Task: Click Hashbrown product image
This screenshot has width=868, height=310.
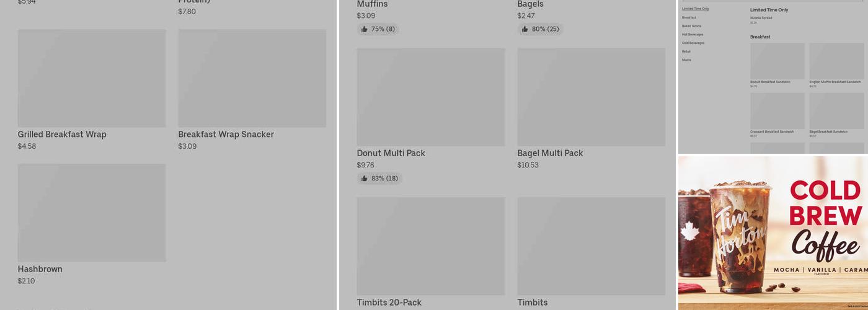Action: [x=92, y=213]
